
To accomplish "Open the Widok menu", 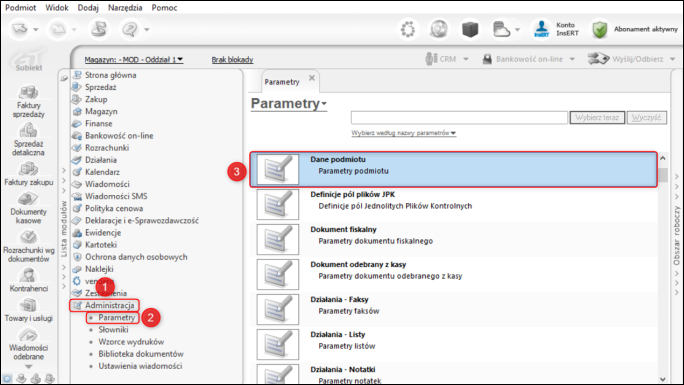I will point(57,7).
